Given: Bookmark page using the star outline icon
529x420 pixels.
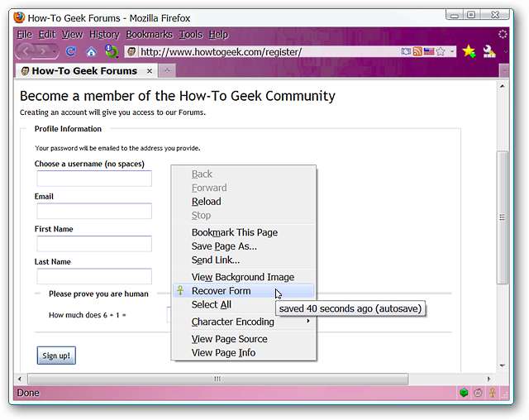Looking at the screenshot, I should tap(441, 51).
